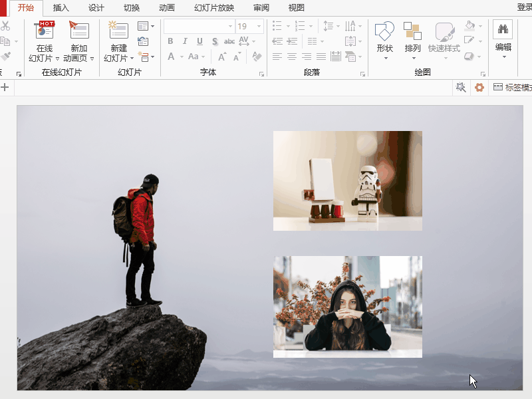Toggle bold text formatting
The width and height of the screenshot is (532, 399).
coord(170,41)
